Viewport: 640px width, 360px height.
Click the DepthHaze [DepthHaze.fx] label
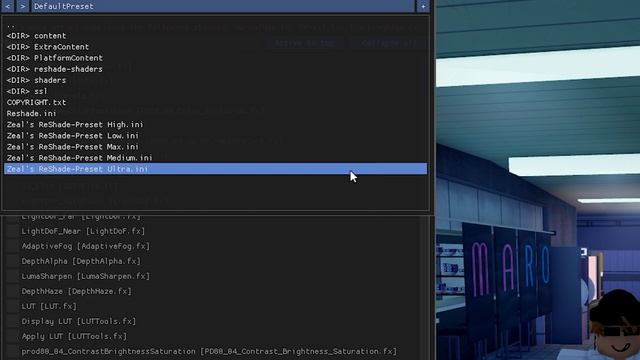click(x=76, y=291)
